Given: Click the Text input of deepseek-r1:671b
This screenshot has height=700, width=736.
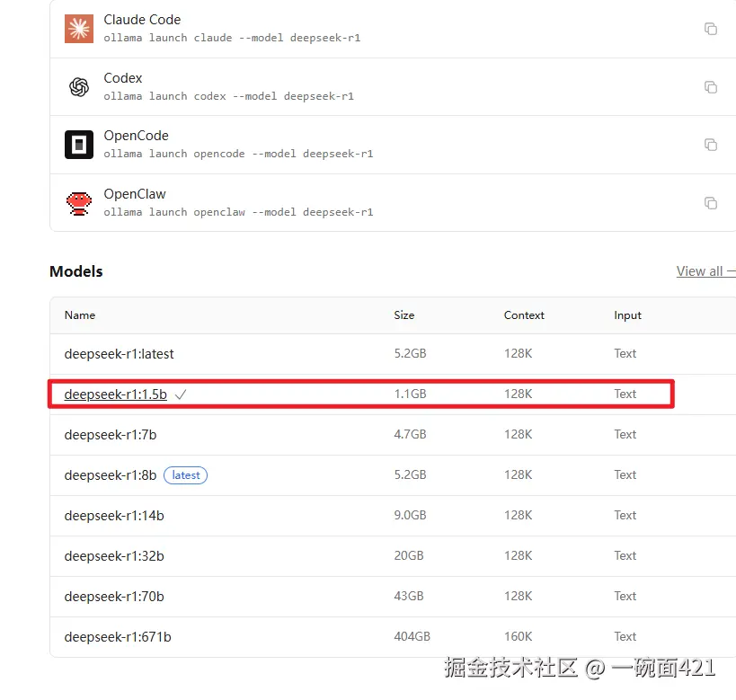Looking at the screenshot, I should click(x=625, y=636).
